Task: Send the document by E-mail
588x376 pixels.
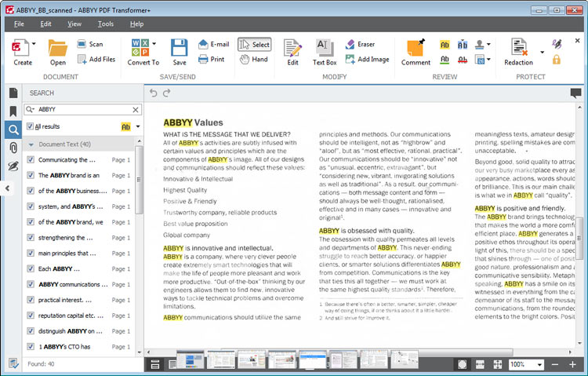Action: (214, 44)
